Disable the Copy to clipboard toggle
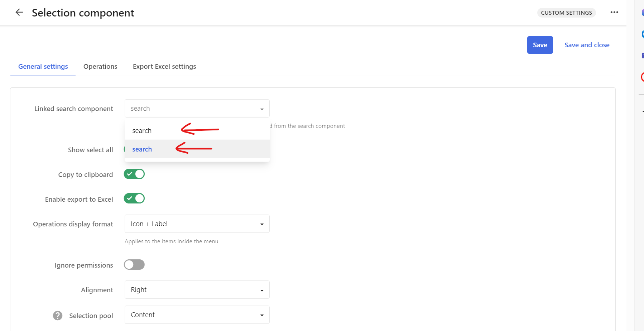This screenshot has width=644, height=331. point(134,174)
